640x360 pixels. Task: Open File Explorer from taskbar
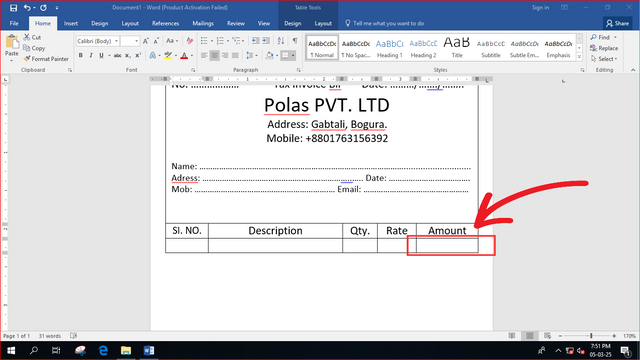click(126, 350)
